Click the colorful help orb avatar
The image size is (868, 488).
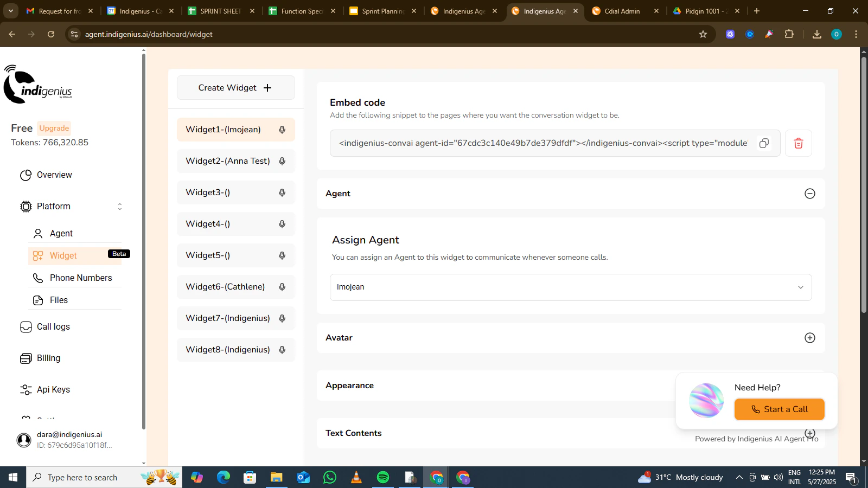pyautogui.click(x=706, y=401)
